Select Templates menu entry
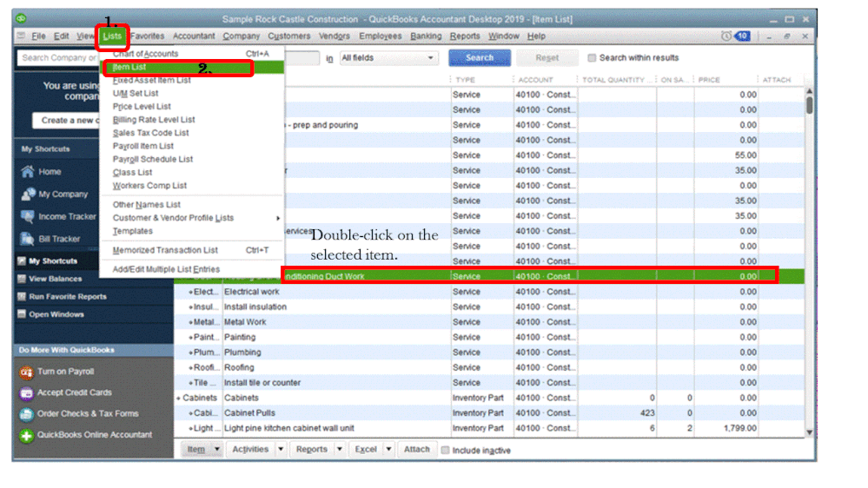Viewport: 868px width, 488px height. (192, 231)
